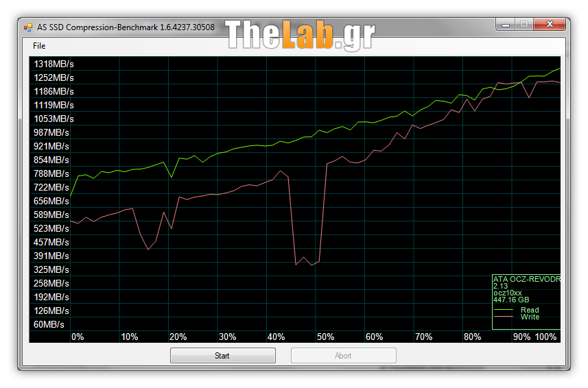Click the pink Write line color sample
Screen dimensions: 588x388
504,317
